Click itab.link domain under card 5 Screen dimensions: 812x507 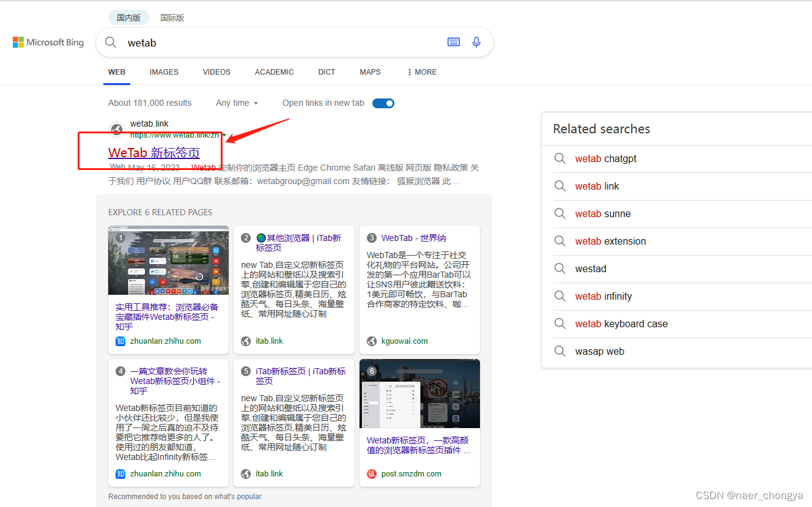point(269,474)
